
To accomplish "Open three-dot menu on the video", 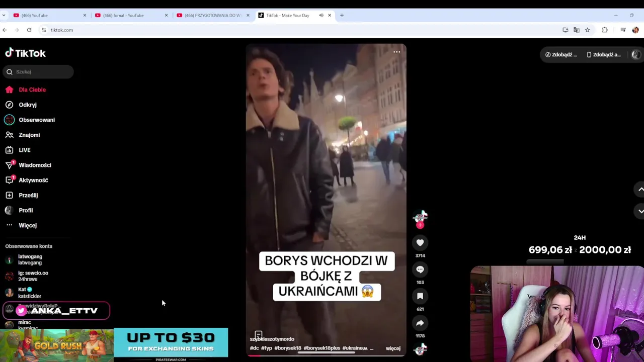I will point(396,52).
